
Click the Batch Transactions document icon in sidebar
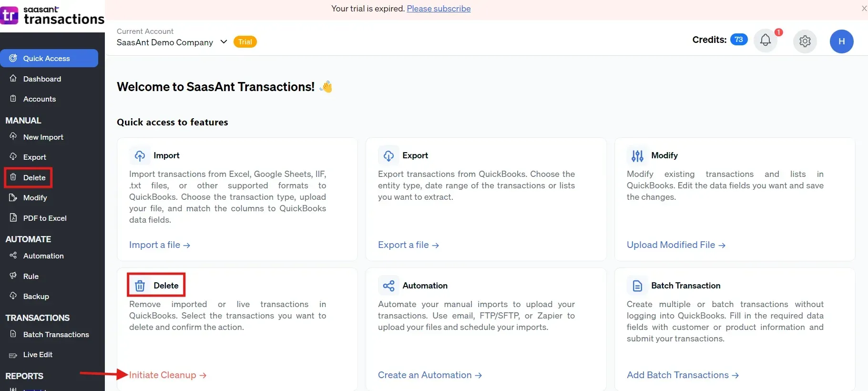13,334
